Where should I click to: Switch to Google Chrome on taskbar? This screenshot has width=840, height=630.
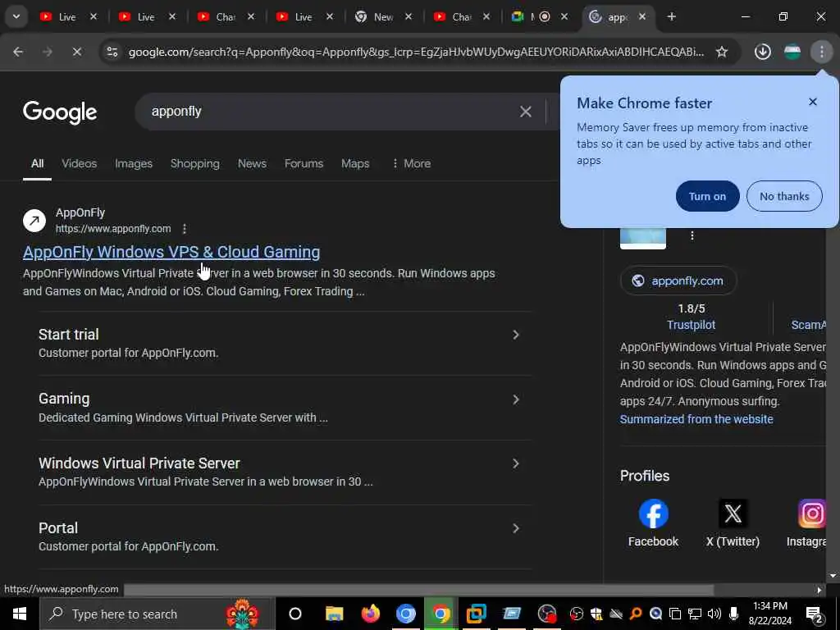pyautogui.click(x=441, y=614)
